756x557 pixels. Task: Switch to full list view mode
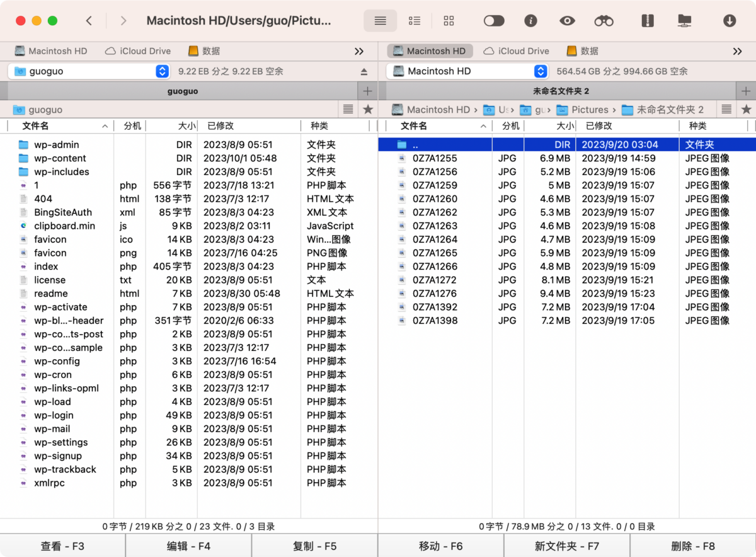(x=380, y=21)
